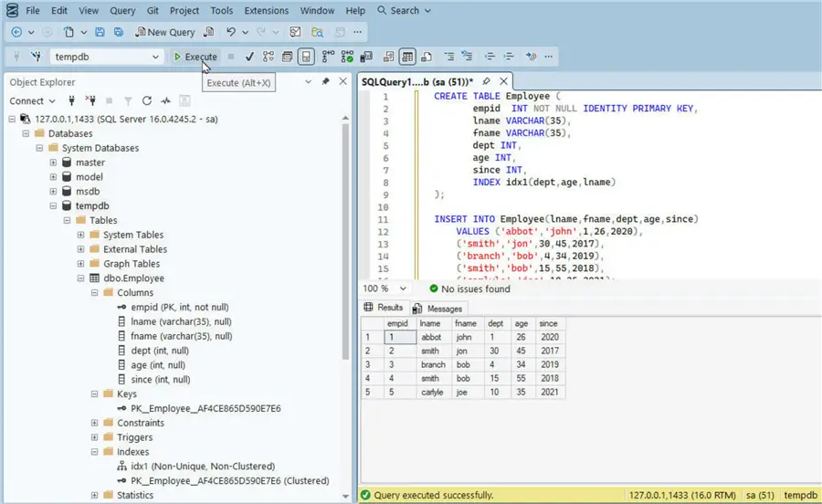822x504 pixels.
Task: Toggle Results to File mode
Action: click(427, 57)
